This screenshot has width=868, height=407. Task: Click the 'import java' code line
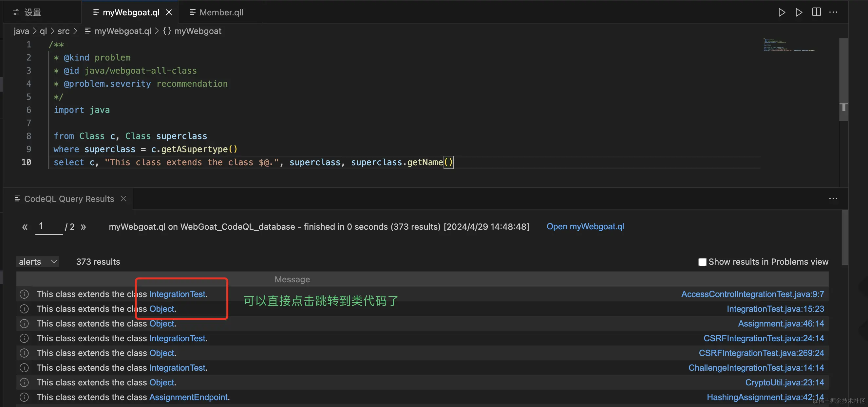coord(82,110)
